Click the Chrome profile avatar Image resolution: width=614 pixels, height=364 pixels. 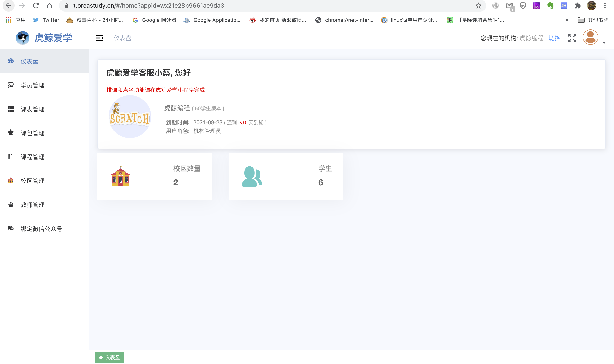pyautogui.click(x=591, y=5)
